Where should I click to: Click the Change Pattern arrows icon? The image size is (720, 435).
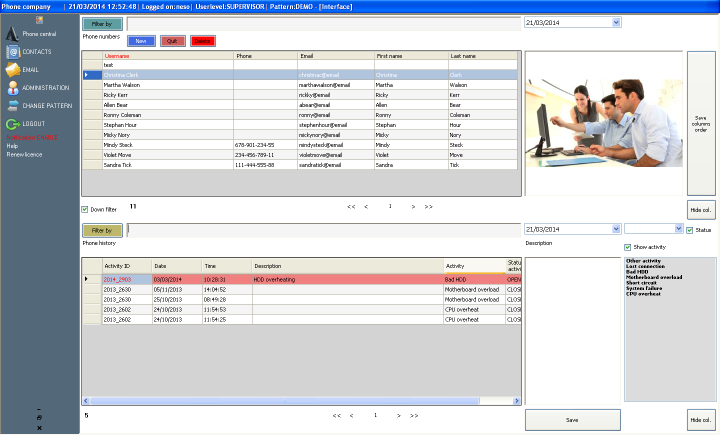click(13, 106)
